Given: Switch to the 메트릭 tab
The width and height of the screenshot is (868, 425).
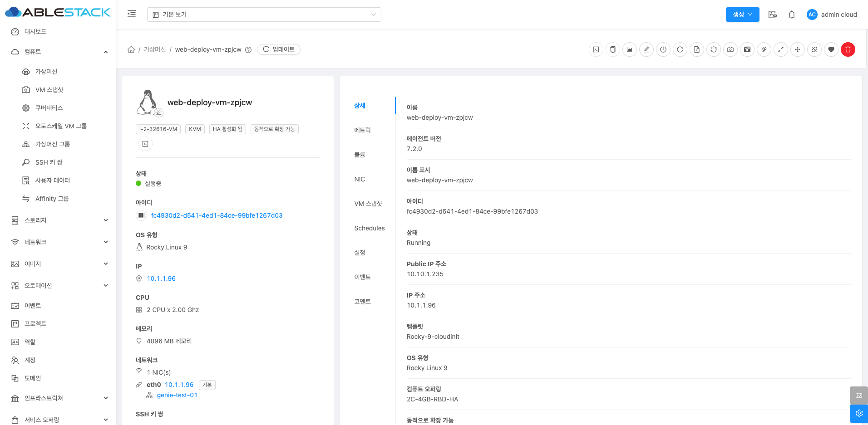Looking at the screenshot, I should click(x=362, y=130).
